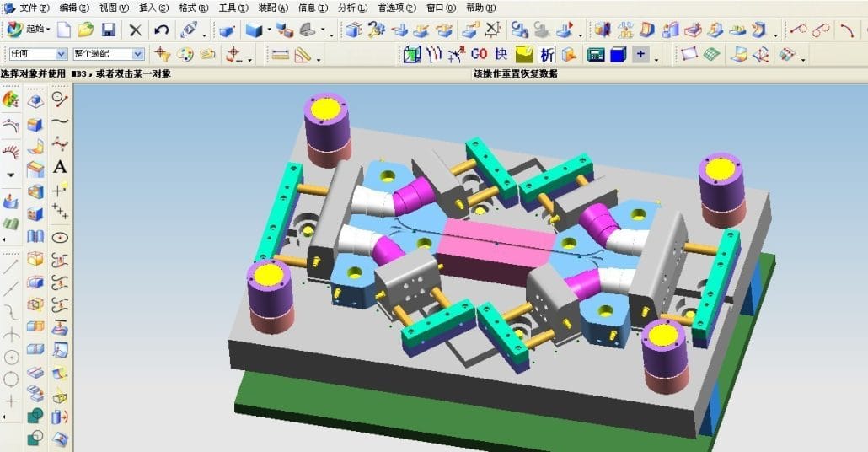Open the 装配 (Assembly) menu
Viewport: 868px width, 452px height.
(273, 8)
